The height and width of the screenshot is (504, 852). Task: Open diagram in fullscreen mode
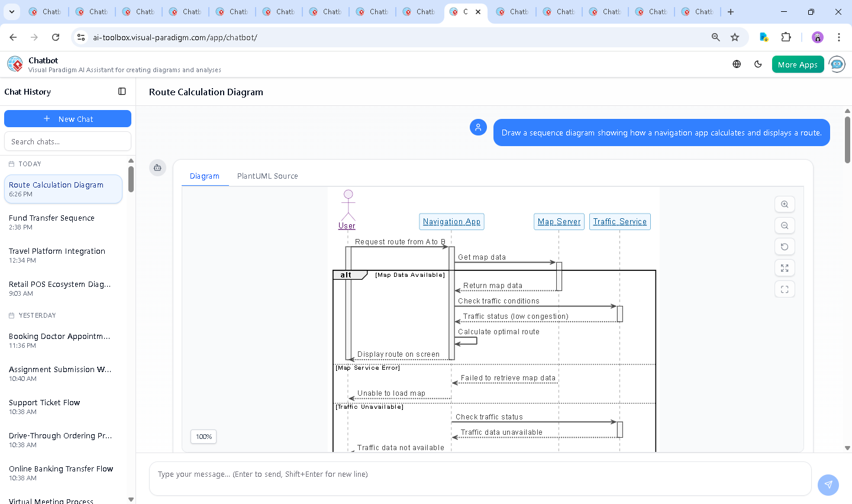785,289
